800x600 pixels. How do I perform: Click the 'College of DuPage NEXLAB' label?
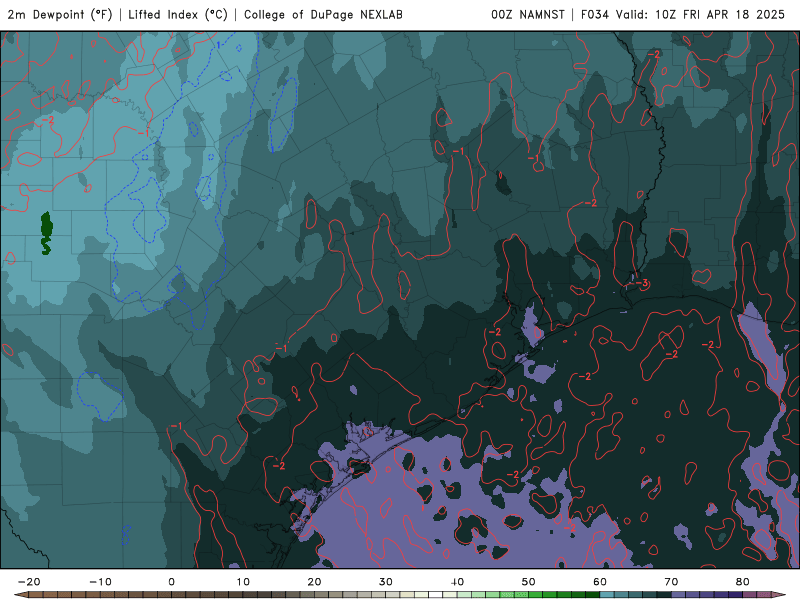[x=323, y=14]
